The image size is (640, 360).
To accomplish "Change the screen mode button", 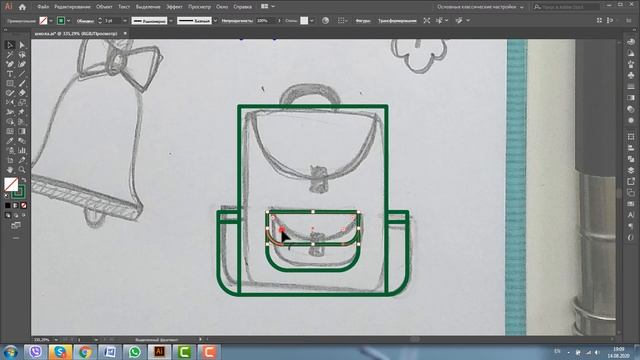I will pyautogui.click(x=16, y=225).
